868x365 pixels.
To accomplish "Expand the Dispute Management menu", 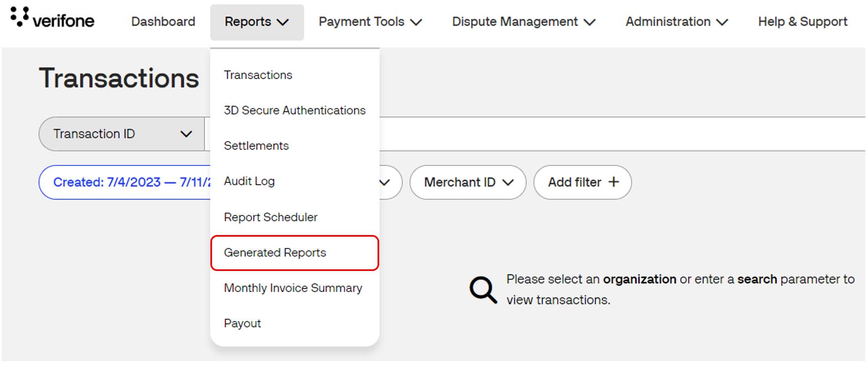I will coord(524,22).
